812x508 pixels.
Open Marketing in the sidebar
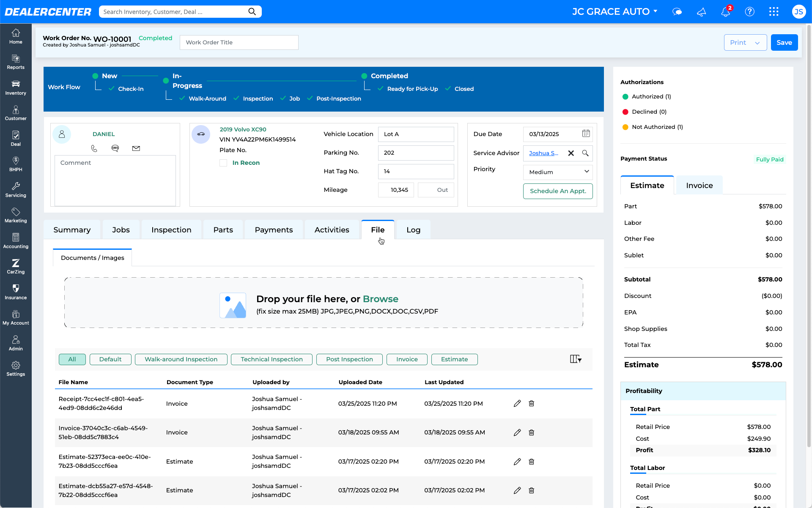click(16, 215)
